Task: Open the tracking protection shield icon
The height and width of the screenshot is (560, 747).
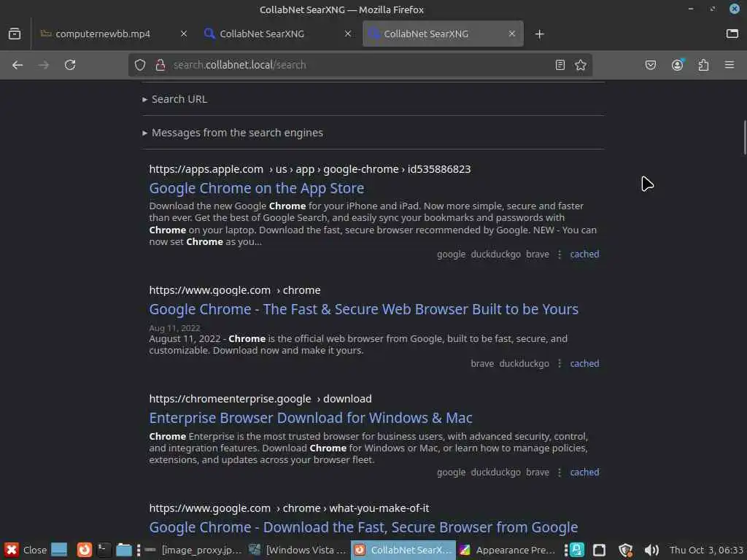Action: pyautogui.click(x=139, y=65)
